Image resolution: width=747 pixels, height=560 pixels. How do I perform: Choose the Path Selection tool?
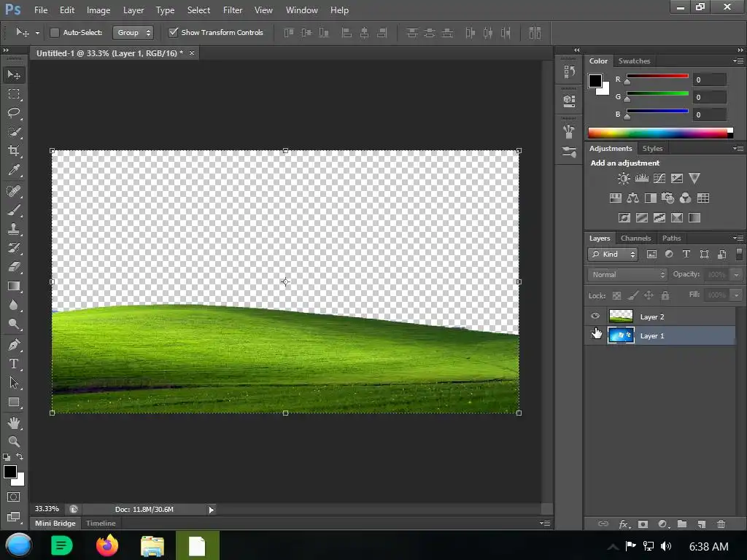tap(14, 382)
